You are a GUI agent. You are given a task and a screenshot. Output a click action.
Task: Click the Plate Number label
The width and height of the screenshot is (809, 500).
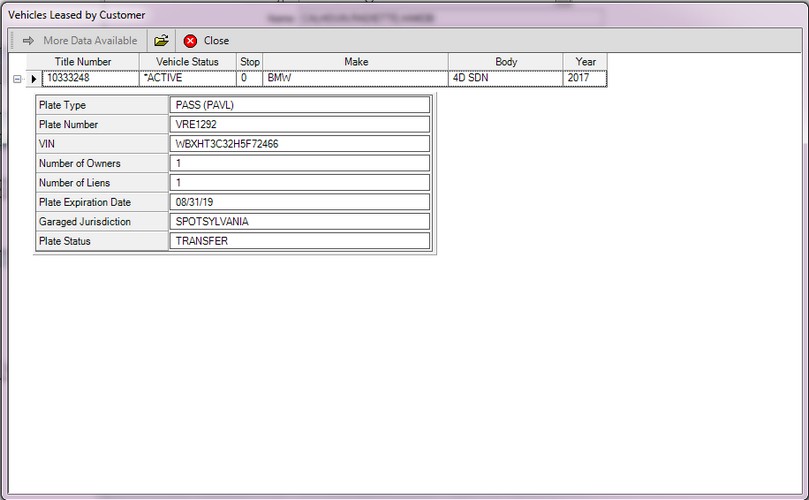click(68, 124)
